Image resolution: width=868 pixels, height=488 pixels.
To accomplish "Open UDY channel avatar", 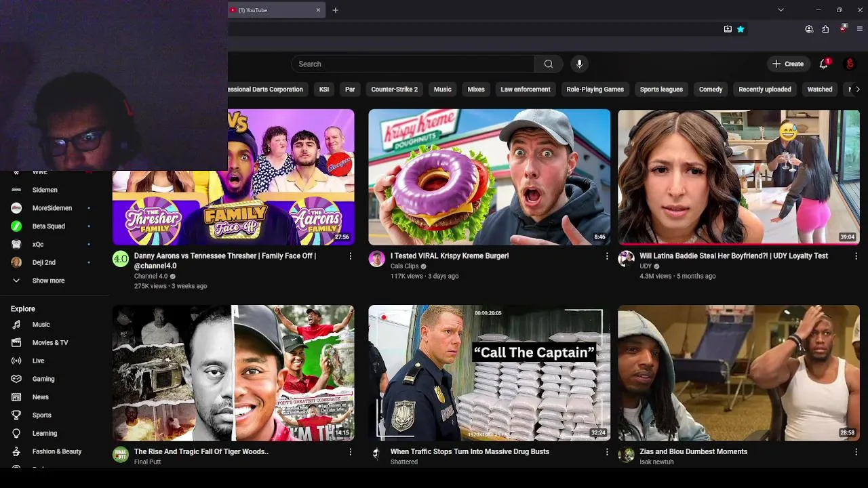I will click(x=626, y=259).
